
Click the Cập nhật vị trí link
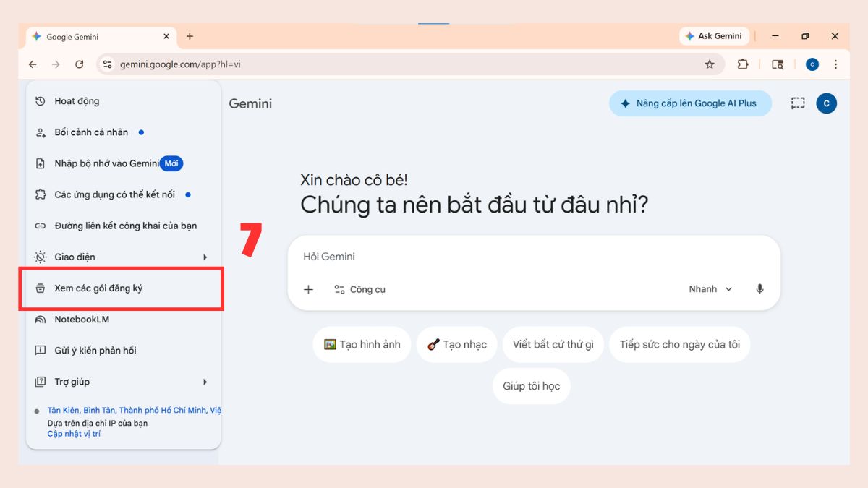click(x=74, y=434)
